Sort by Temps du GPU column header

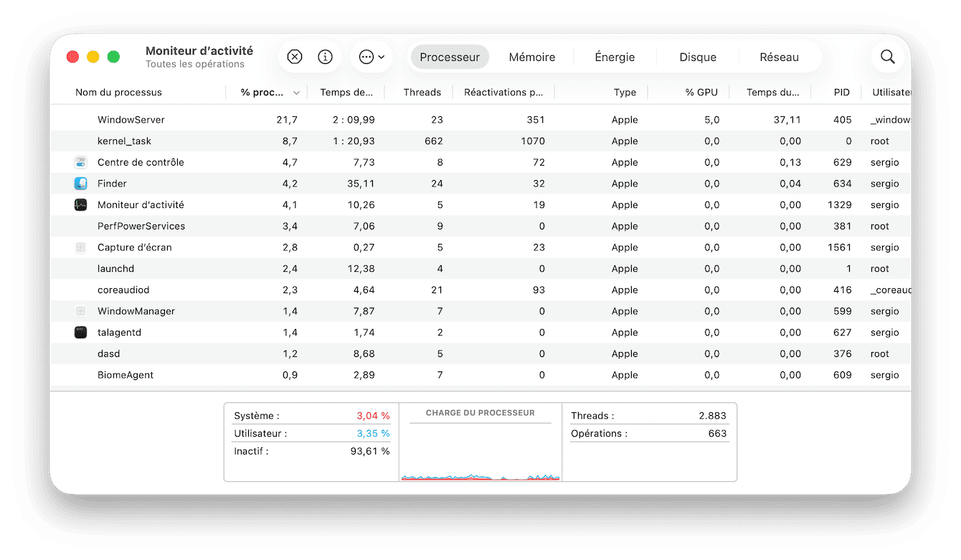pos(773,92)
